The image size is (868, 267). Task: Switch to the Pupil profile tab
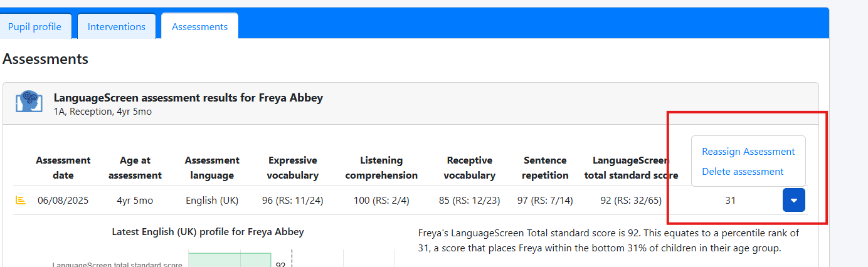[35, 27]
